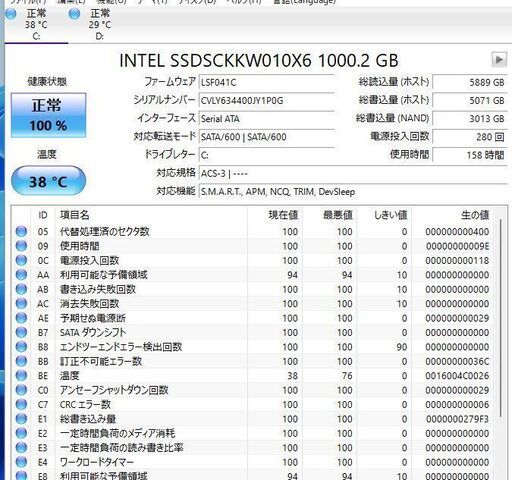Click raw value 00000000009E in 使用時間 row
Viewport: 512px width, 480px height.
pyautogui.click(x=457, y=246)
